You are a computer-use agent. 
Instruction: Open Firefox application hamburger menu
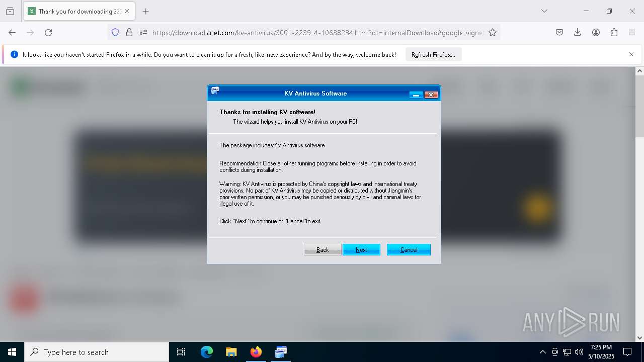pos(632,32)
